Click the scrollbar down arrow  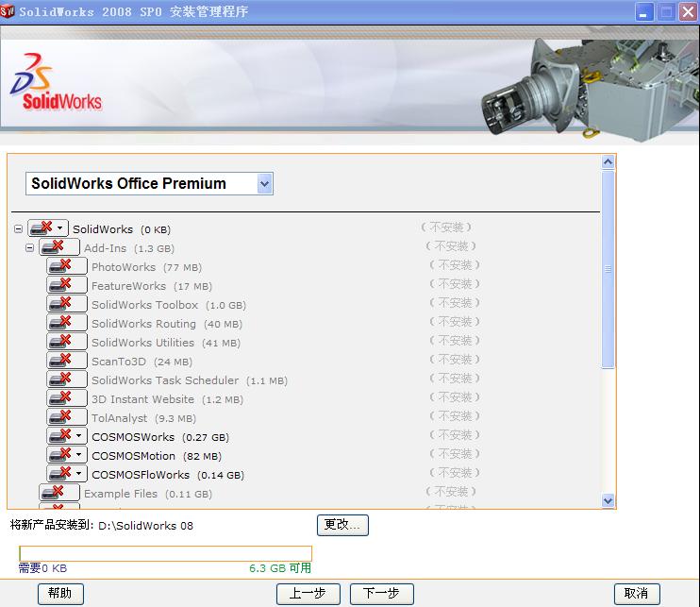[608, 500]
